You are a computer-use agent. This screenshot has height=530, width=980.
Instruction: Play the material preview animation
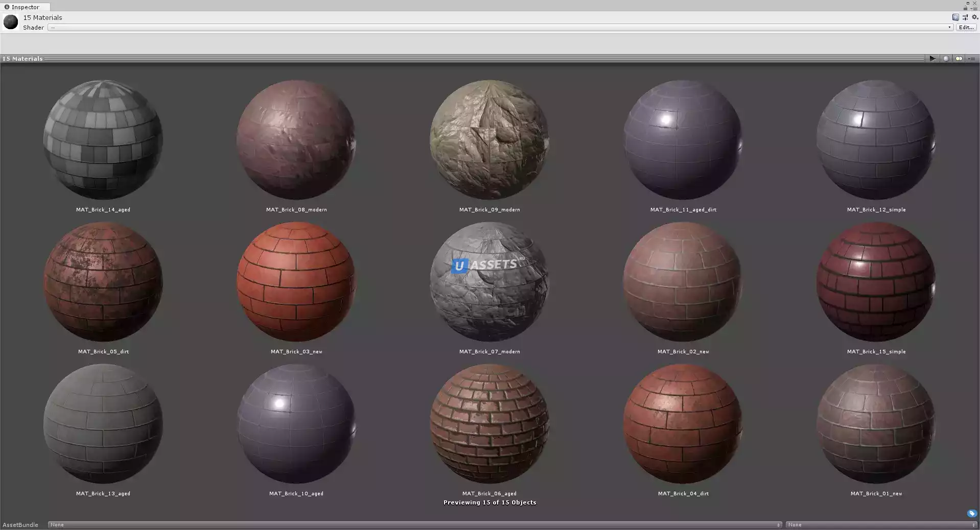(x=932, y=59)
